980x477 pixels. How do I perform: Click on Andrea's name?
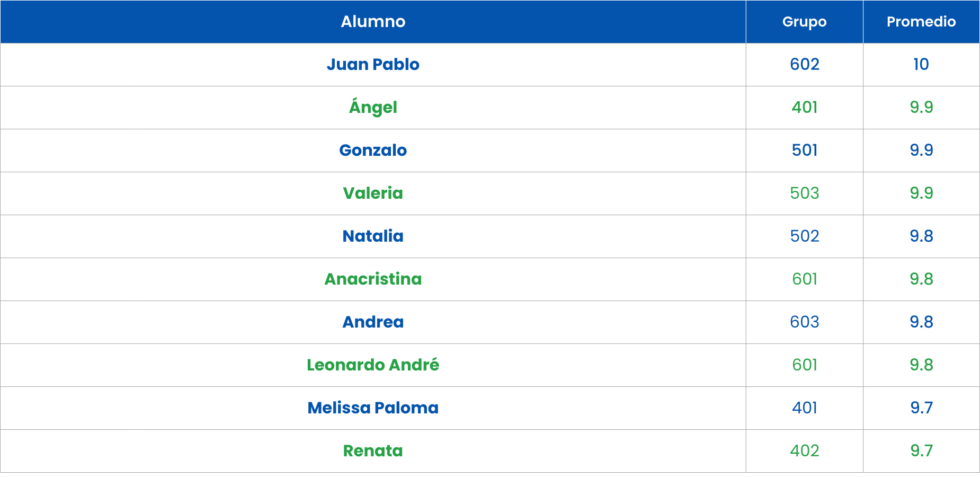click(373, 322)
